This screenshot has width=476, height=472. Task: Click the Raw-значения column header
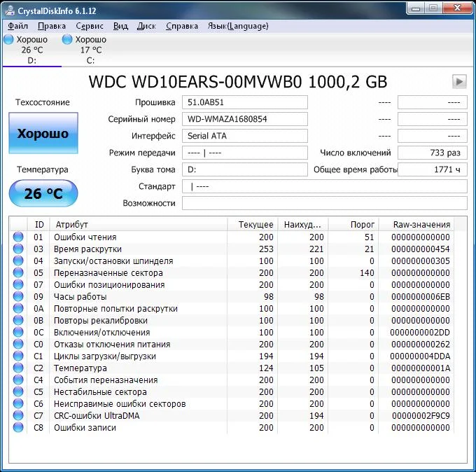point(421,225)
